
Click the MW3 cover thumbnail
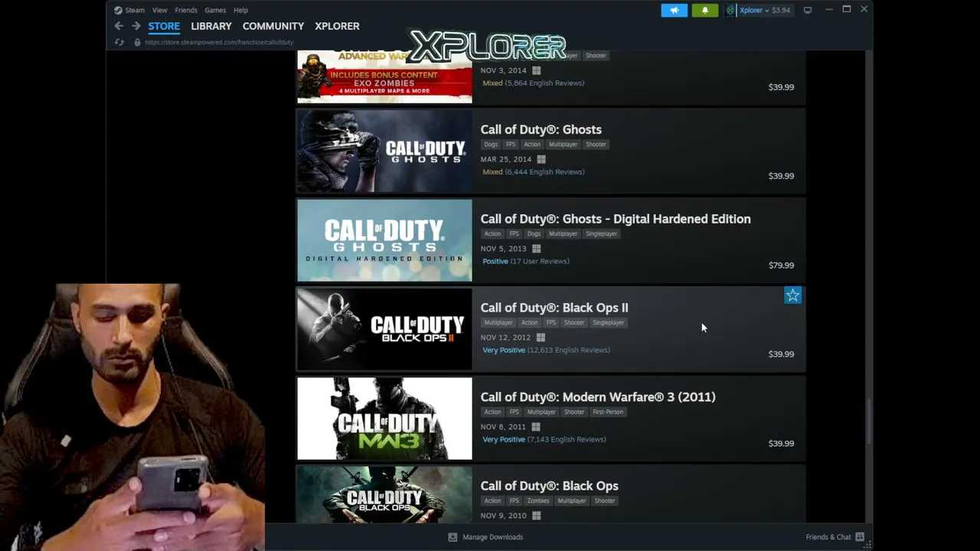click(x=384, y=419)
